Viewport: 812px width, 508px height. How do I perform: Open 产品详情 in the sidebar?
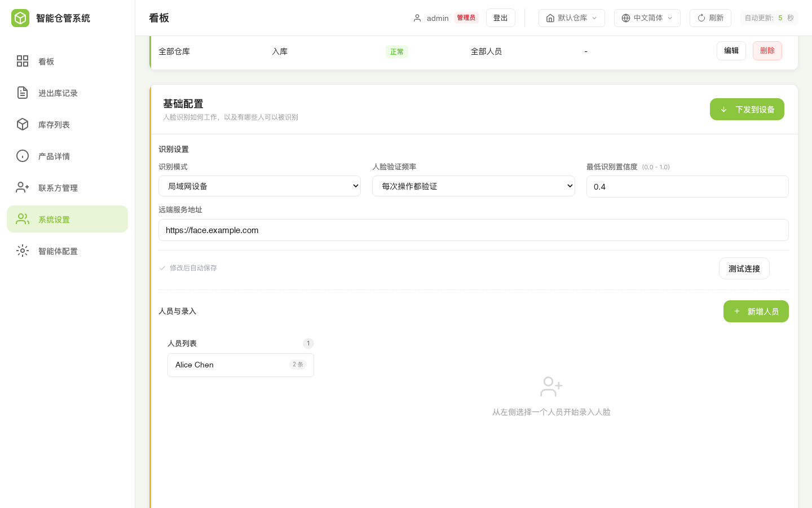tap(68, 156)
